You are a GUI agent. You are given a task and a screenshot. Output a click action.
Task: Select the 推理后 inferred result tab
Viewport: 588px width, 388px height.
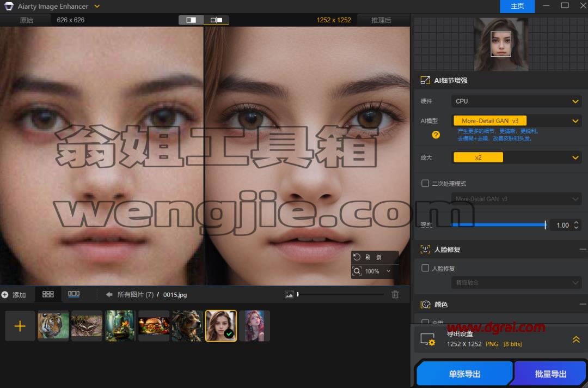pos(381,20)
